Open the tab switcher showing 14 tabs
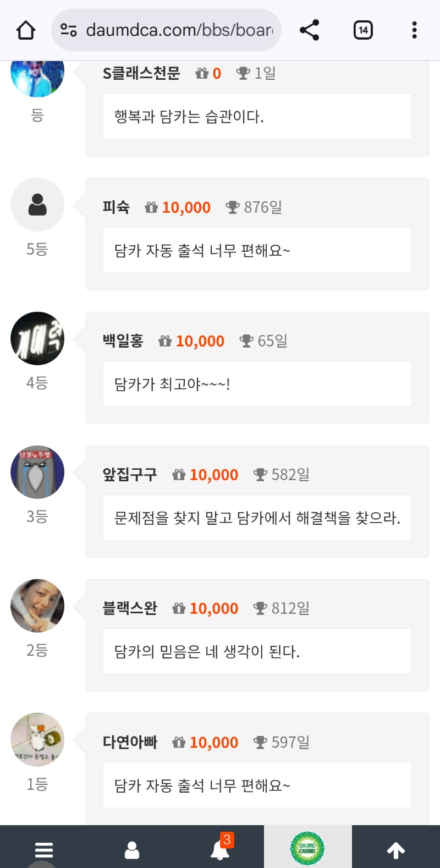The width and height of the screenshot is (440, 868). coord(363,30)
